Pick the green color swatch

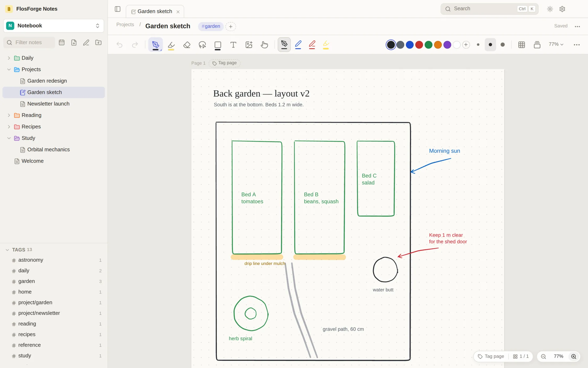[428, 45]
